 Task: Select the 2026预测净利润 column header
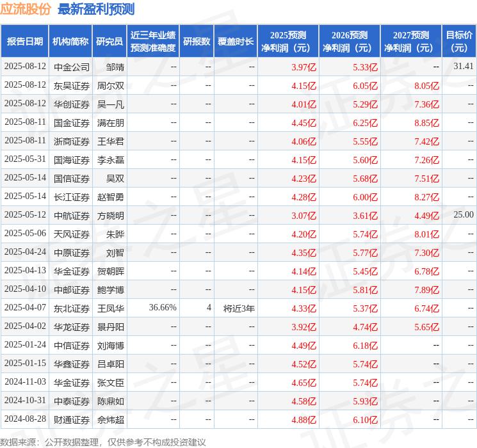tap(350, 42)
